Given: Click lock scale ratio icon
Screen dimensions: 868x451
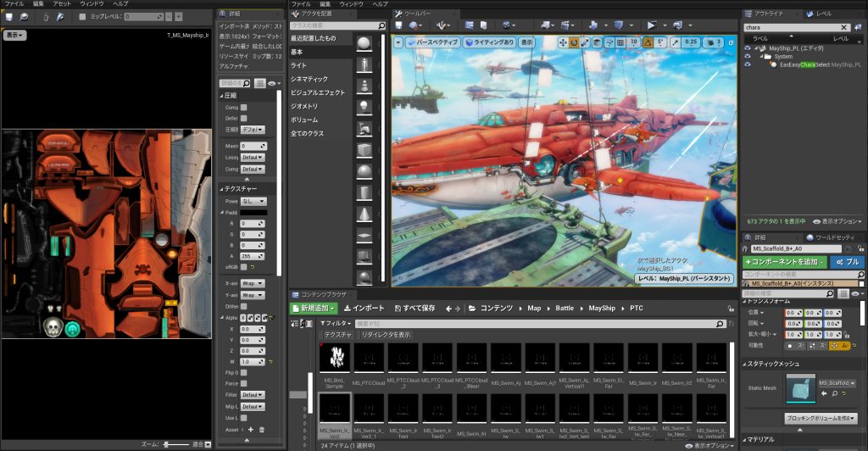Looking at the screenshot, I should (x=847, y=334).
